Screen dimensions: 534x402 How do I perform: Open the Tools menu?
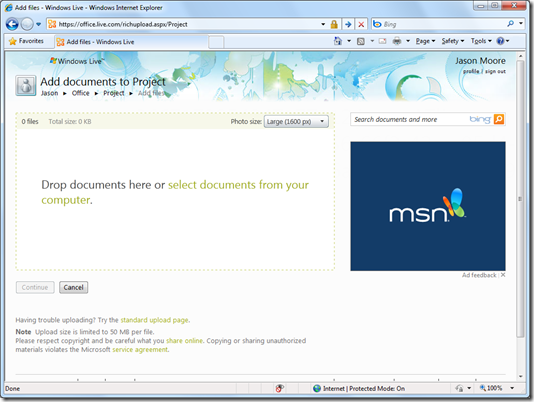click(481, 41)
